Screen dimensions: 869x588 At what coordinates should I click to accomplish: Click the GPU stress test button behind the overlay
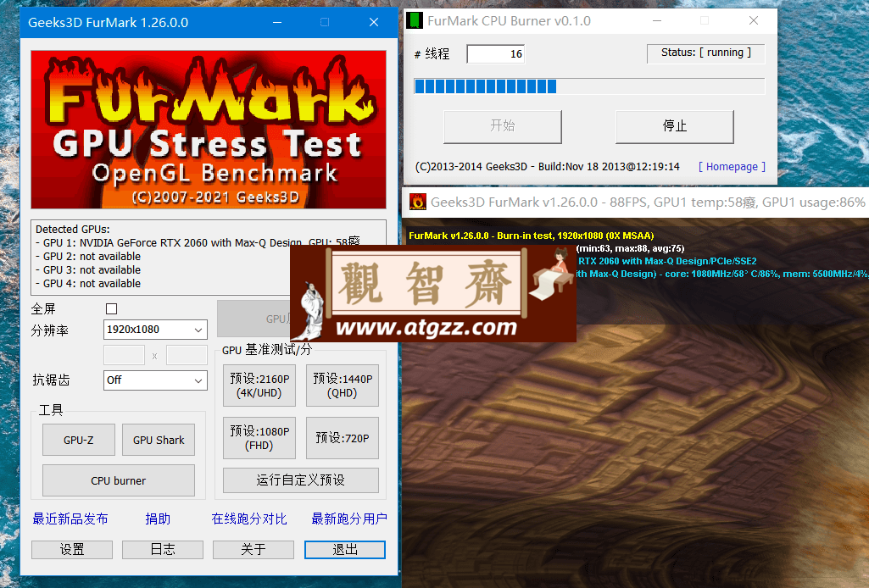click(x=253, y=319)
